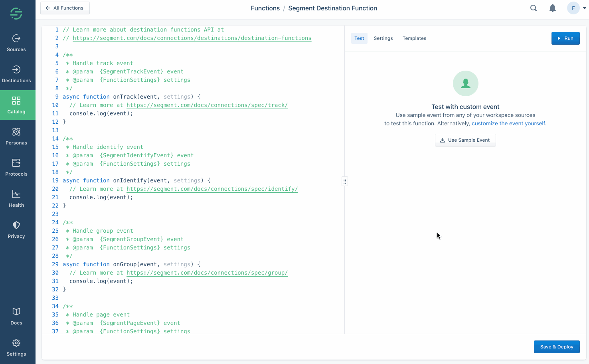Open the customize the event yourself link

coord(508,123)
